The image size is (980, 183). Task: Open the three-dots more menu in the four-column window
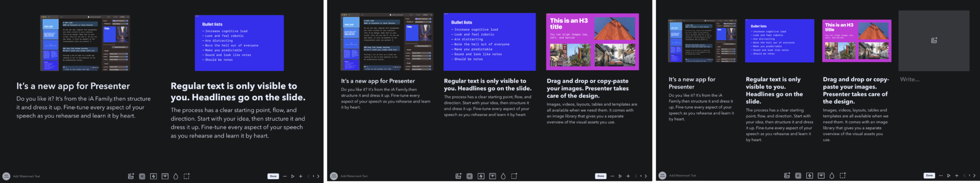tap(941, 175)
